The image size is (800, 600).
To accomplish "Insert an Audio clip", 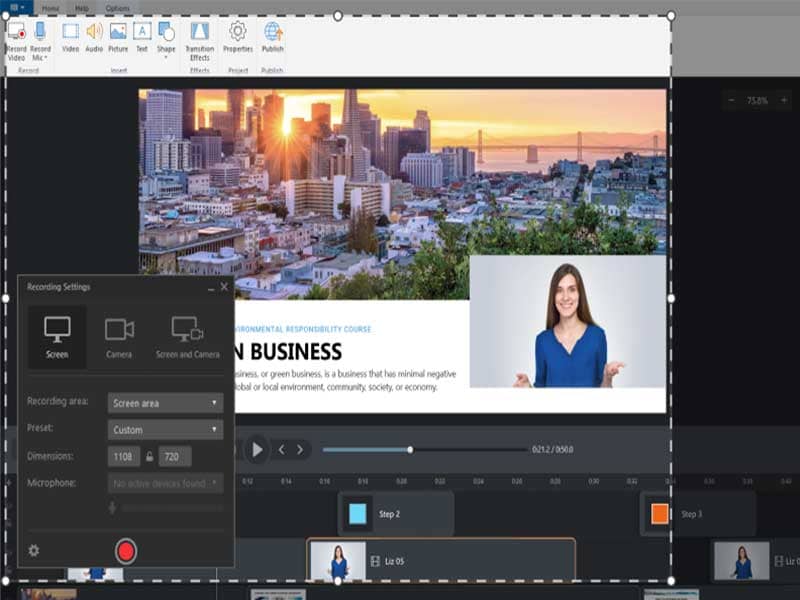I will point(94,40).
